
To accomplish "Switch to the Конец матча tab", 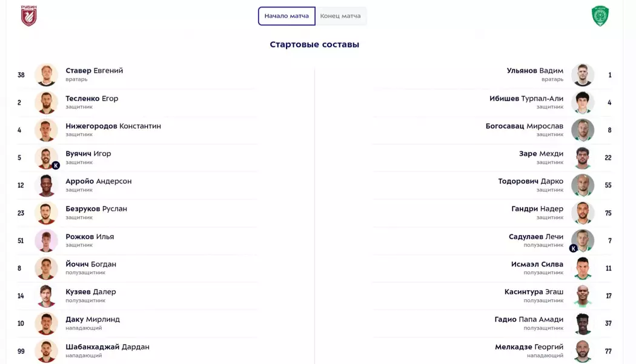I will point(340,16).
